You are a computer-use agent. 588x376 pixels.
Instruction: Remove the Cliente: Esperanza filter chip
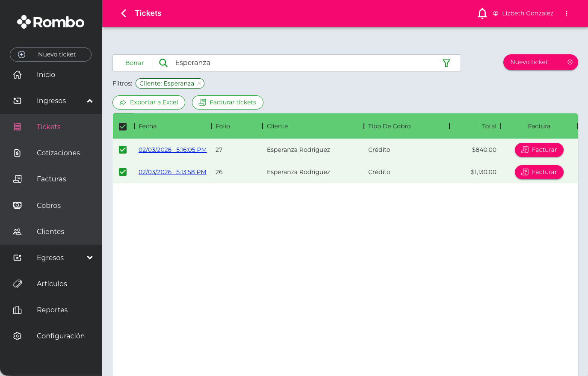[199, 83]
